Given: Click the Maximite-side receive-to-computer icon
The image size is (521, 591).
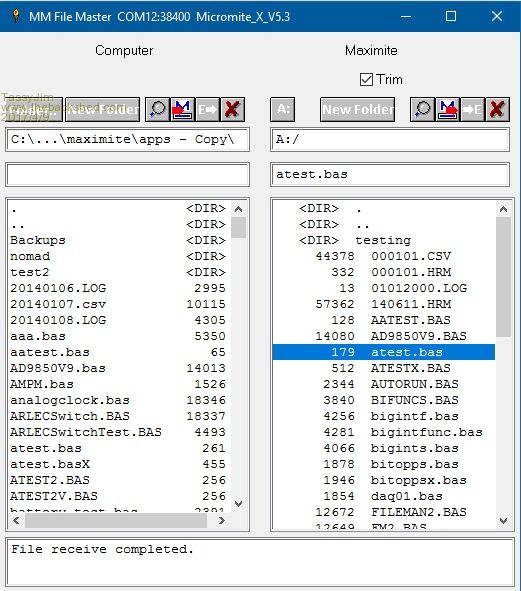Looking at the screenshot, I should coord(447,109).
